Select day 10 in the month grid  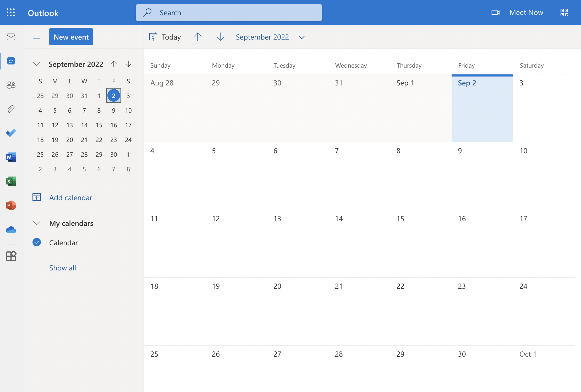point(544,176)
